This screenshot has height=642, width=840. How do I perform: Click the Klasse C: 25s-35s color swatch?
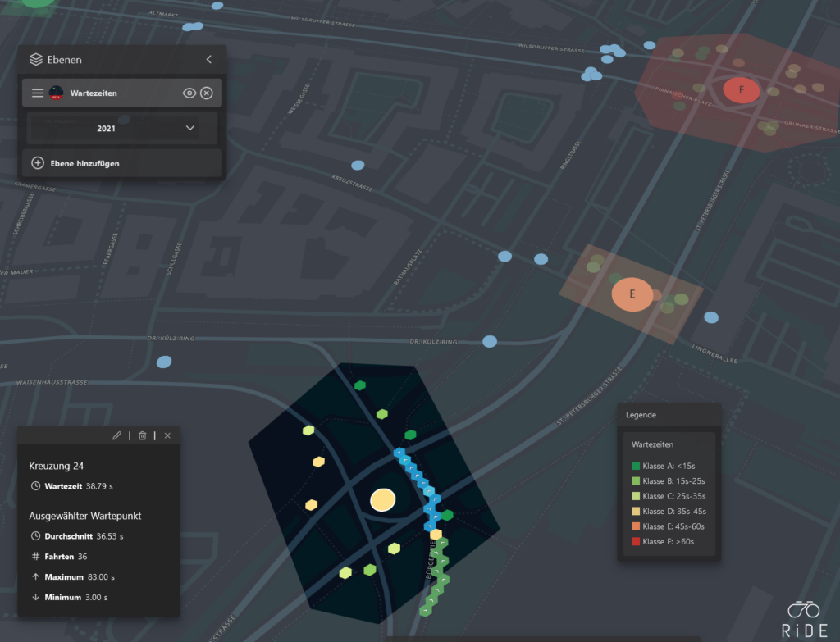pos(636,496)
